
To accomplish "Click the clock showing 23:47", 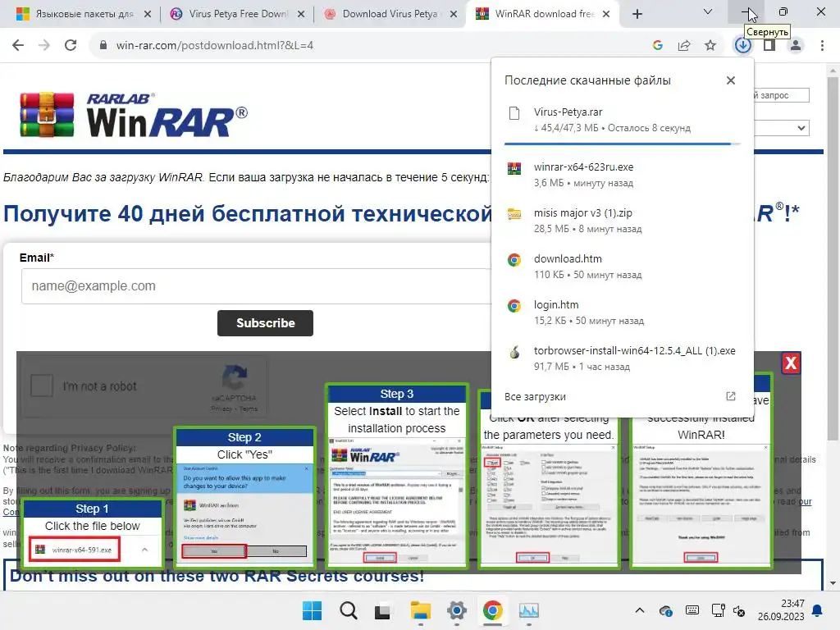I will pyautogui.click(x=792, y=604).
